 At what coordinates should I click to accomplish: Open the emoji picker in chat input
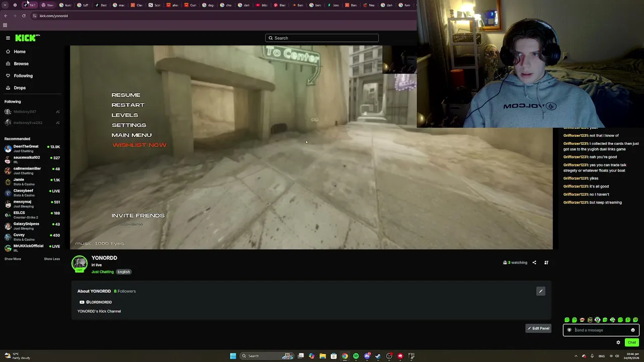coord(633,330)
